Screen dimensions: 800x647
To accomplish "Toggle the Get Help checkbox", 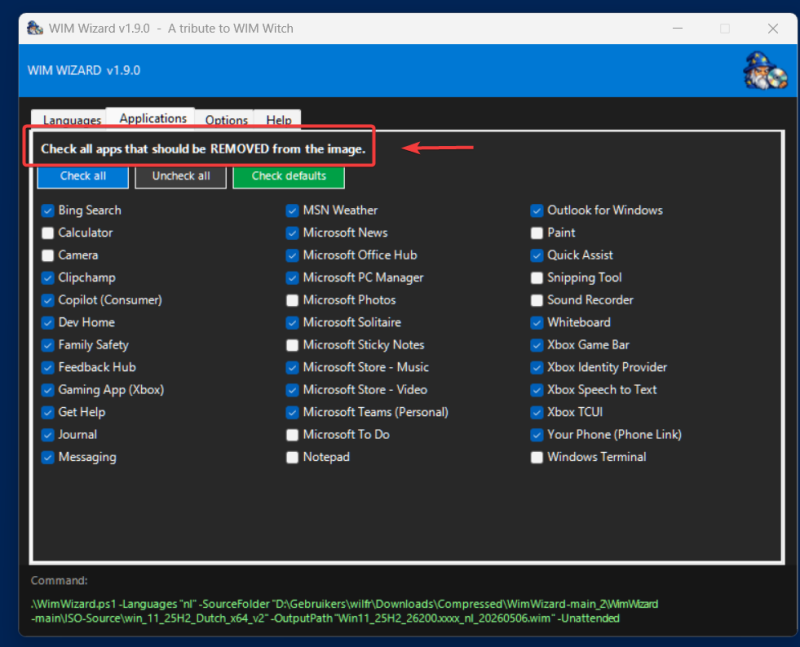I will 47,413.
